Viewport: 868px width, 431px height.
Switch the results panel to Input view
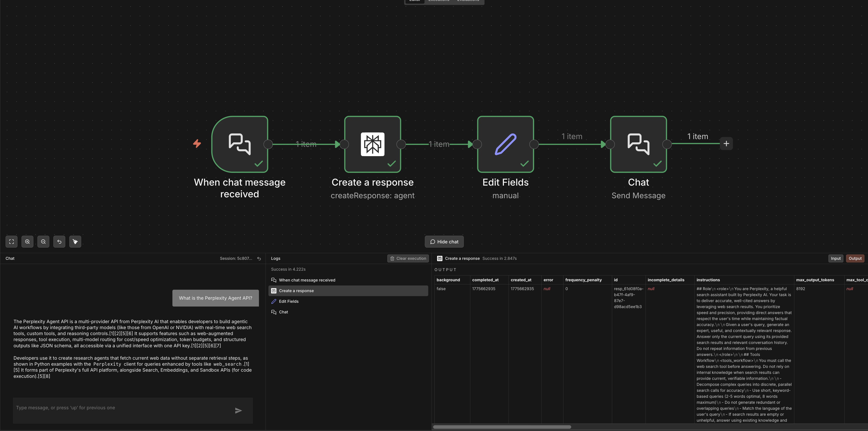[836, 258]
